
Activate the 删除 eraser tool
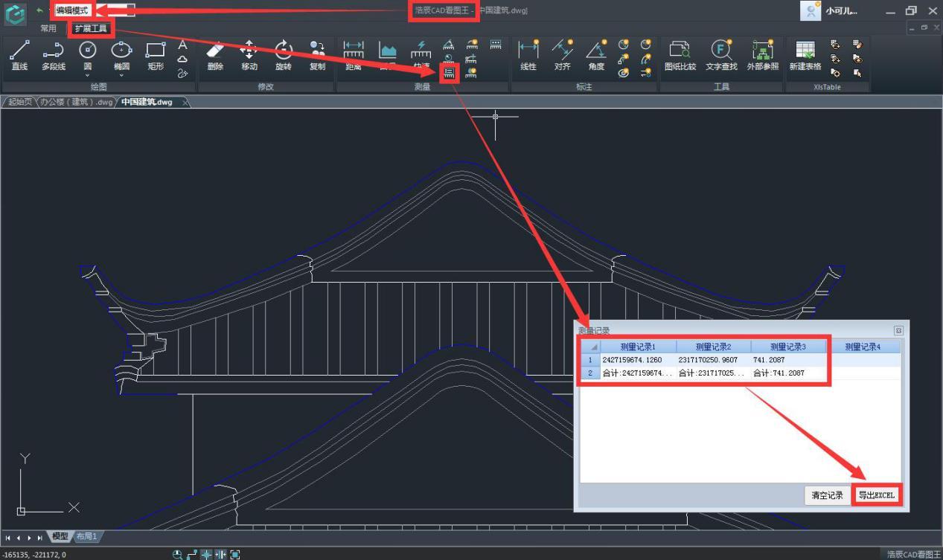click(215, 56)
